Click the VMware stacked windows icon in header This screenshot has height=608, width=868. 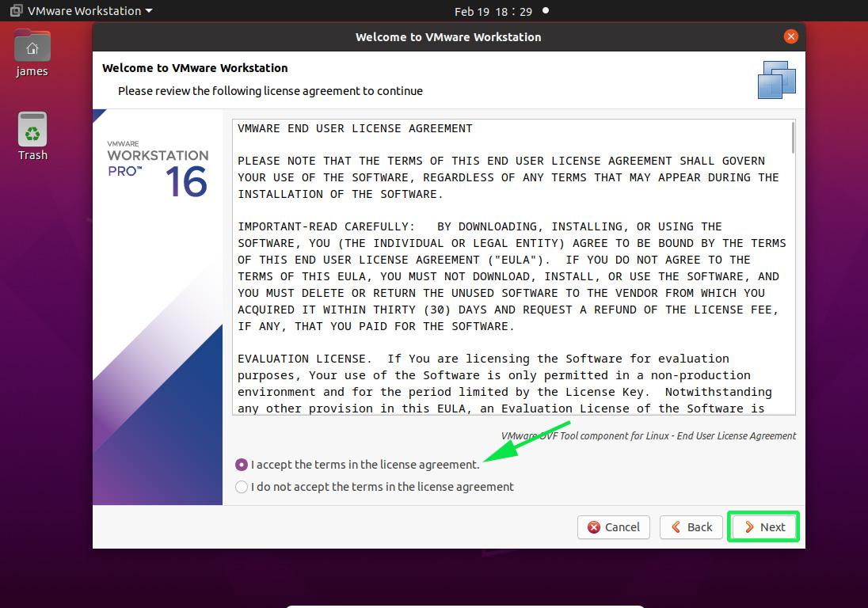[776, 80]
